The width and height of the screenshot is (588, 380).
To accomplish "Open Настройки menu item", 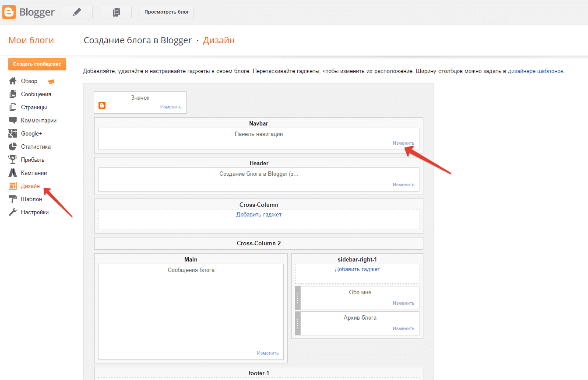I will [35, 212].
